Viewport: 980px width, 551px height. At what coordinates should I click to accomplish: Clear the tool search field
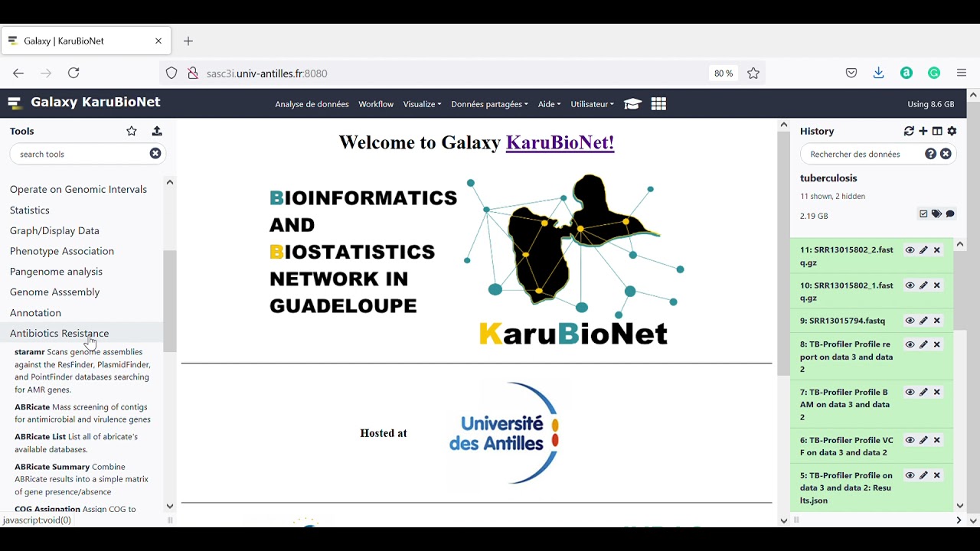coord(155,154)
